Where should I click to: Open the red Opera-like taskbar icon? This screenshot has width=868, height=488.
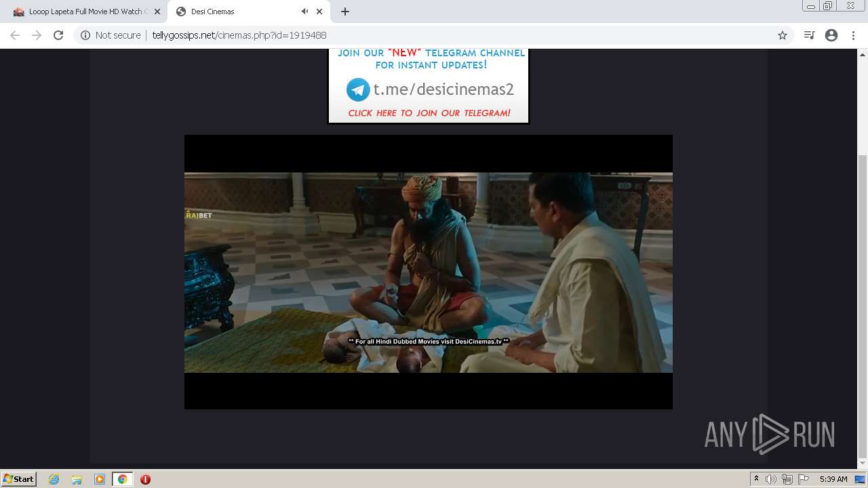(x=145, y=479)
